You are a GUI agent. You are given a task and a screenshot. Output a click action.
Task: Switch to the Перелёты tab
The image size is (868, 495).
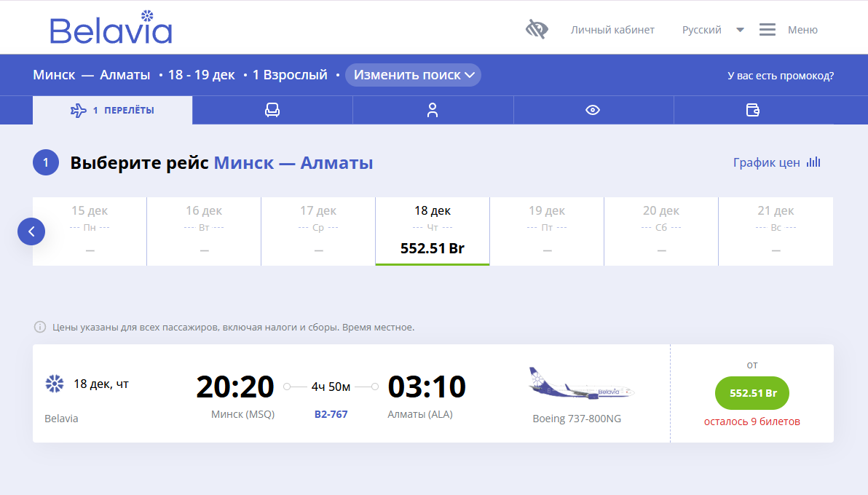pyautogui.click(x=113, y=110)
